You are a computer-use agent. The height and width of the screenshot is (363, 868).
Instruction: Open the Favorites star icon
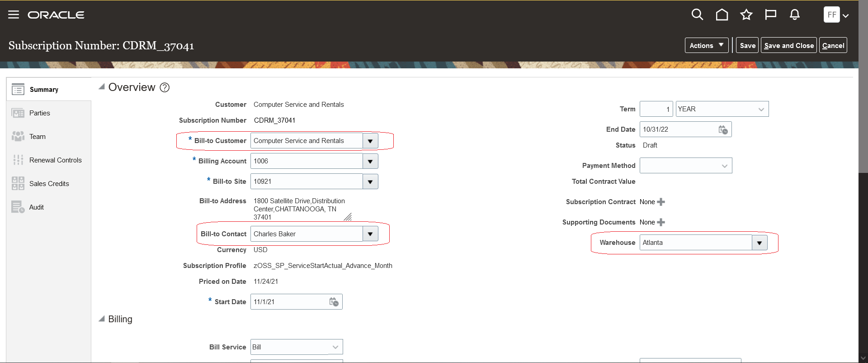[746, 15]
